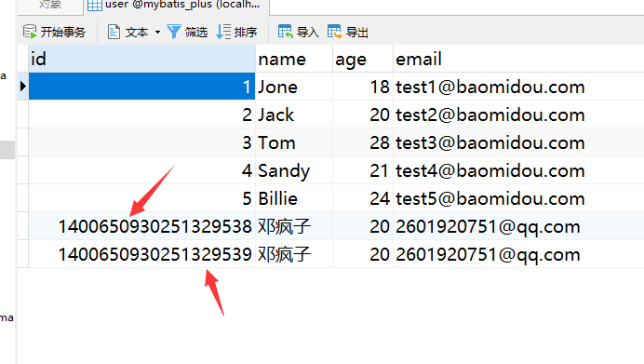Select the test3@baomidou.com email cell
Image resolution: width=644 pixels, height=364 pixels.
[518, 142]
